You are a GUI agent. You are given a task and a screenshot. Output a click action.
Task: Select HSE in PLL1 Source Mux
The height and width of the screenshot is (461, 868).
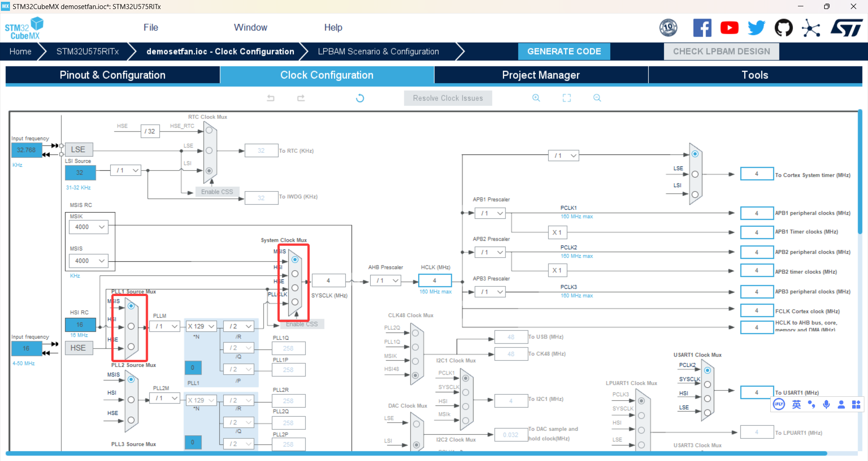pyautogui.click(x=131, y=347)
